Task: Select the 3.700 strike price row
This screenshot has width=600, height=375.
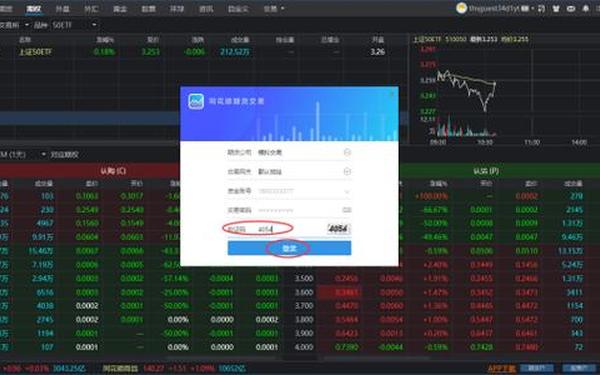Action: [x=304, y=306]
